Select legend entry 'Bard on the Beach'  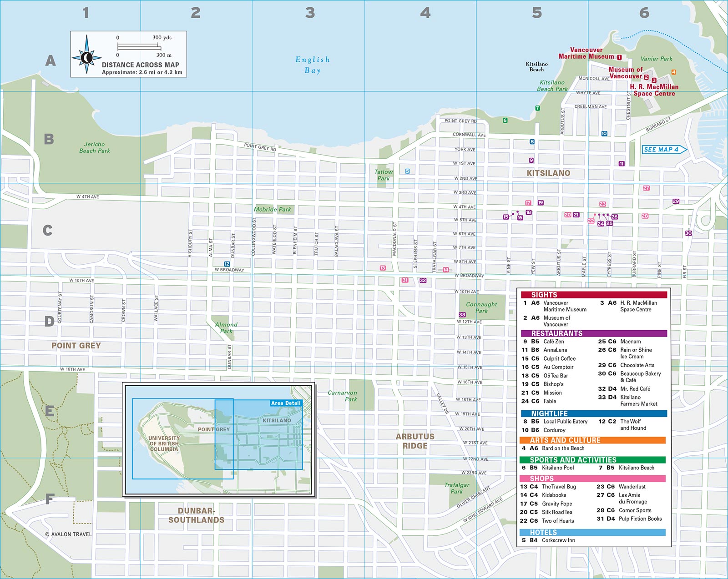coord(563,448)
